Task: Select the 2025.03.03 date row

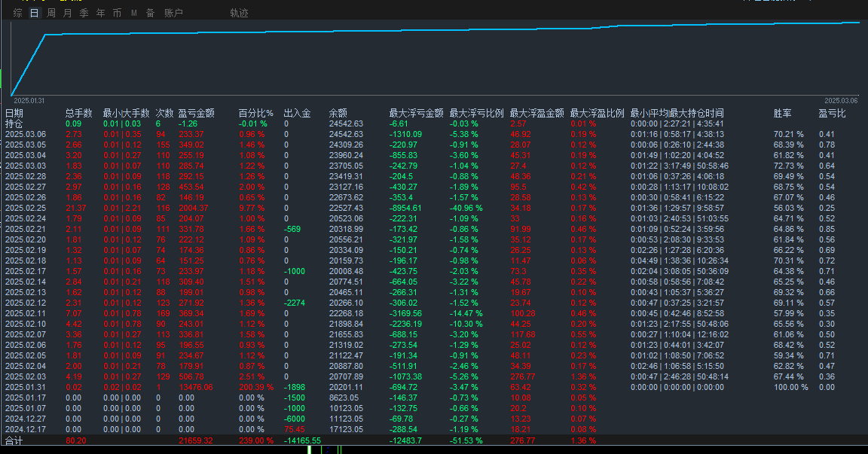Action: [x=26, y=166]
